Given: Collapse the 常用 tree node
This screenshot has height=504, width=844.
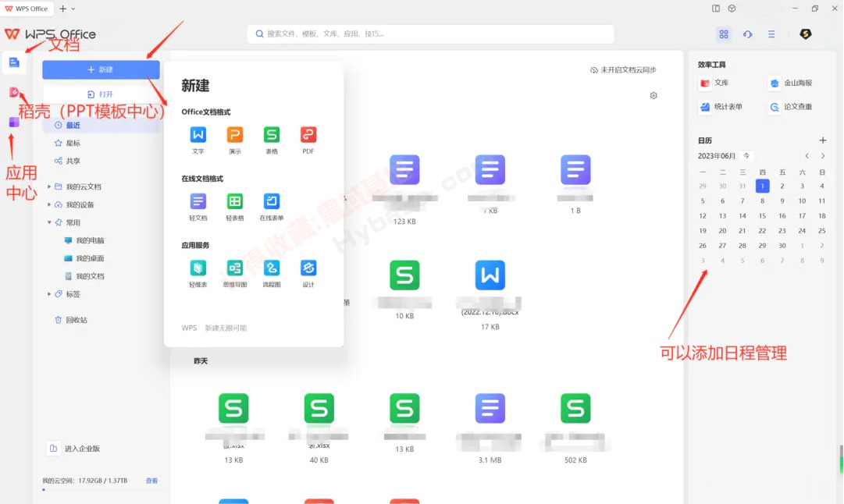Looking at the screenshot, I should pos(49,222).
